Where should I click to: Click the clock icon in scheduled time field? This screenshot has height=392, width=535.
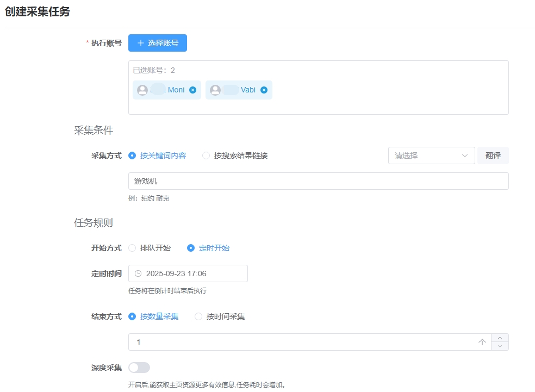pos(138,273)
